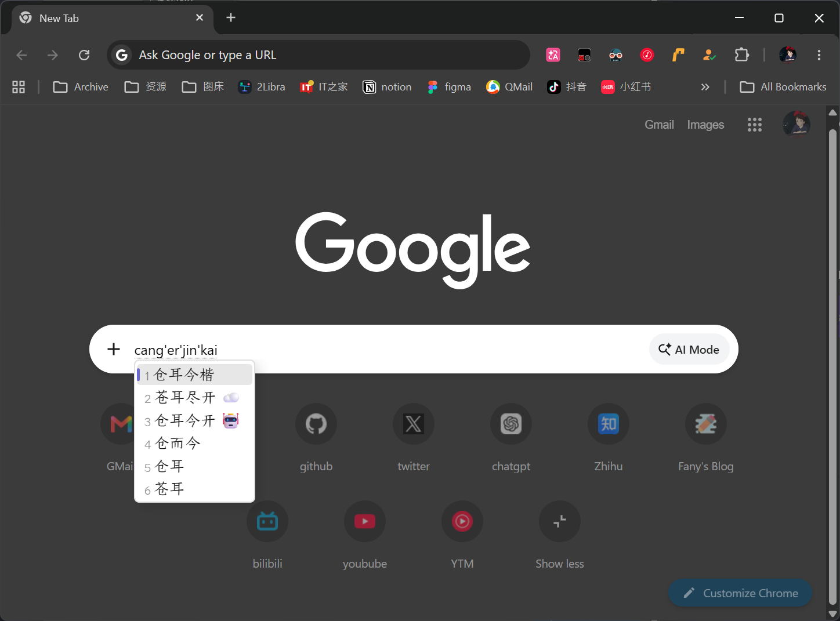Screen dimensions: 840x621
Task: Open the YTM shortcut
Action: pos(462,536)
